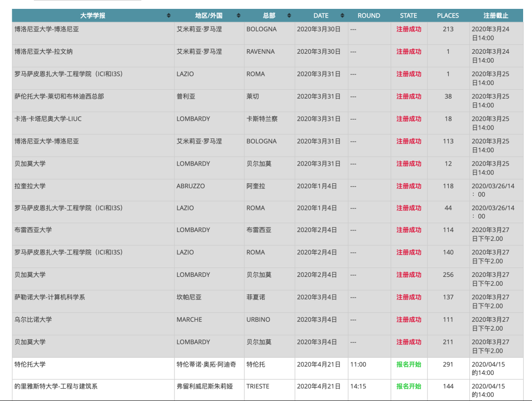Sort by the DATE column arrows

(342, 16)
